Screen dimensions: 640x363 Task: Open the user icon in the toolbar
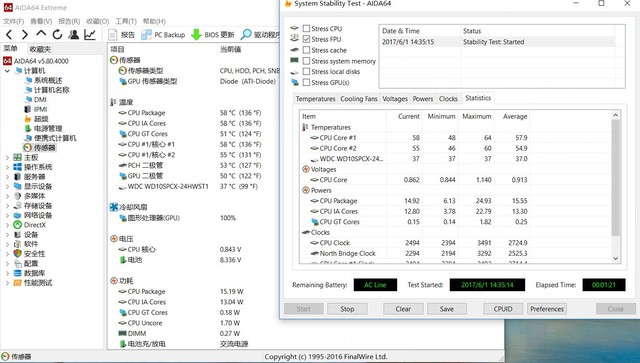click(x=74, y=35)
